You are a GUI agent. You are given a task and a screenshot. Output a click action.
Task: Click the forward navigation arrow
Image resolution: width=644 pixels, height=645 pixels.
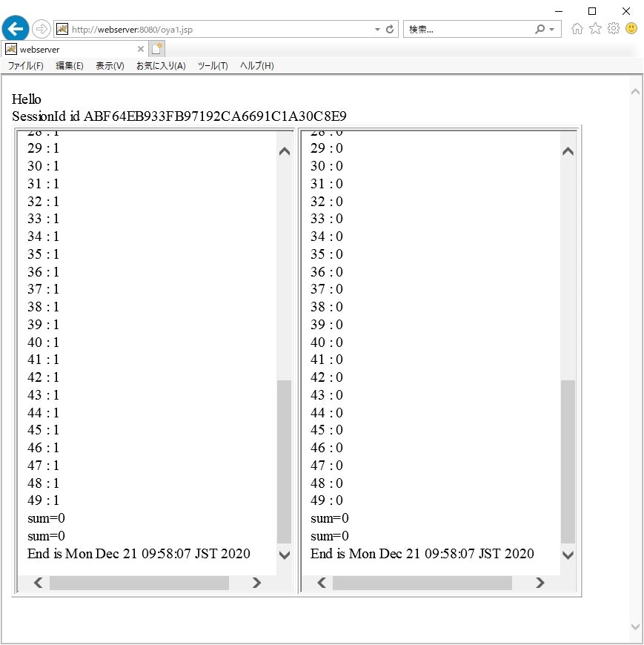[41, 29]
